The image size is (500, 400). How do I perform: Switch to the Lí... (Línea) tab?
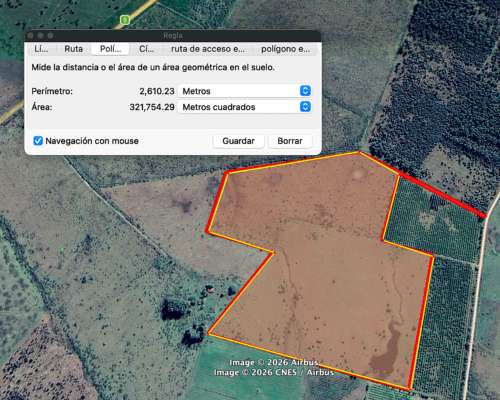pyautogui.click(x=41, y=49)
